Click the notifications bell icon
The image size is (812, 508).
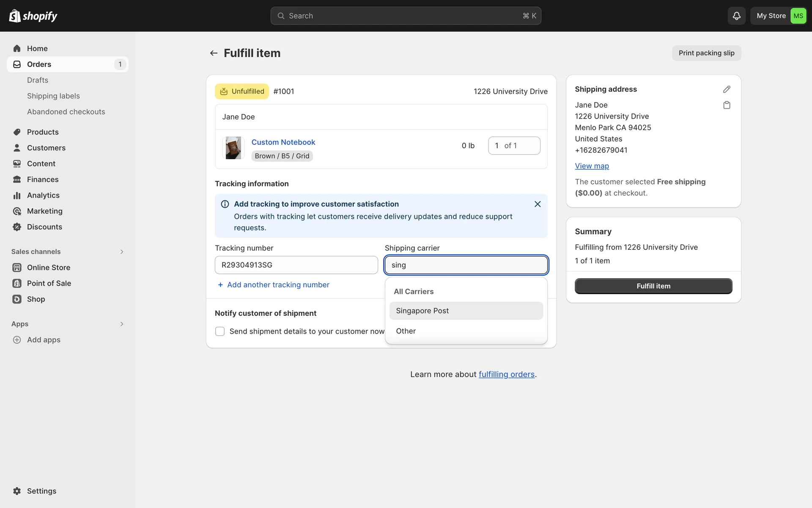(x=736, y=16)
